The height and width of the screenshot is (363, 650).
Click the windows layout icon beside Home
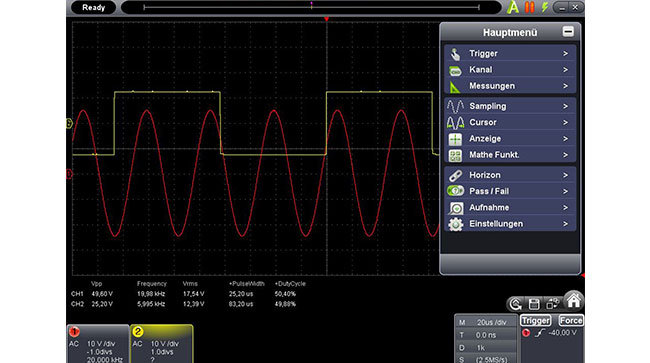pos(553,304)
